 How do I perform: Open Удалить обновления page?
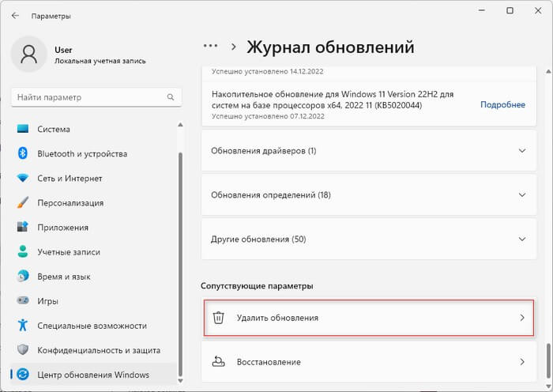[x=367, y=318]
